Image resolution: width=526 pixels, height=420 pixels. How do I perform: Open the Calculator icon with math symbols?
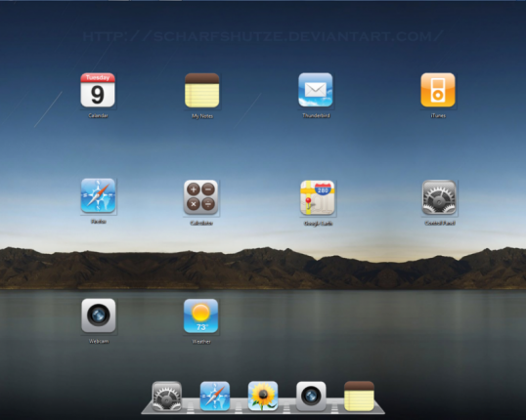pos(201,197)
